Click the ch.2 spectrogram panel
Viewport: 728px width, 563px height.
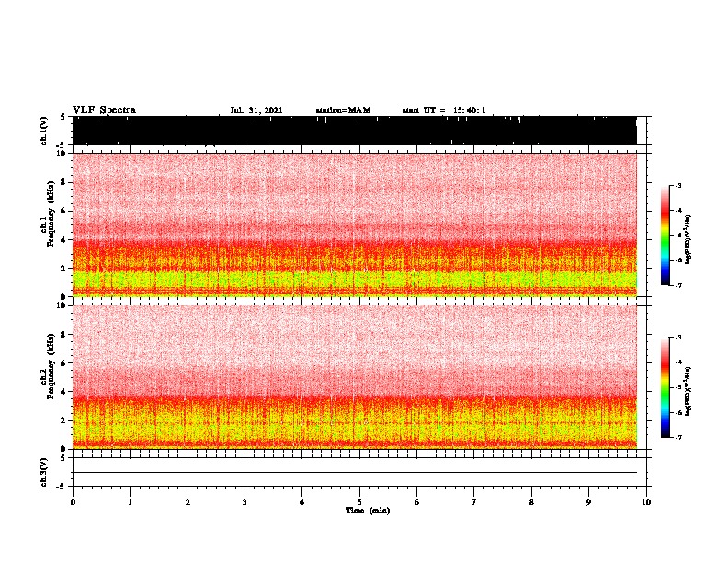click(355, 377)
